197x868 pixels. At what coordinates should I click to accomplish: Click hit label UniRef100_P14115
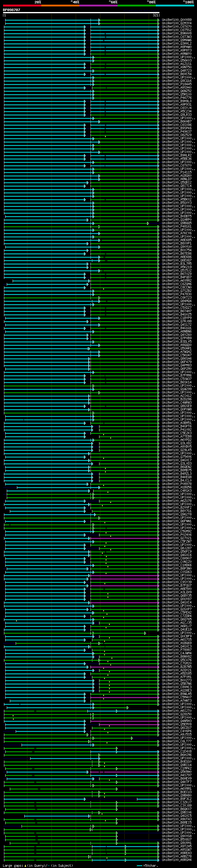pos(177,172)
